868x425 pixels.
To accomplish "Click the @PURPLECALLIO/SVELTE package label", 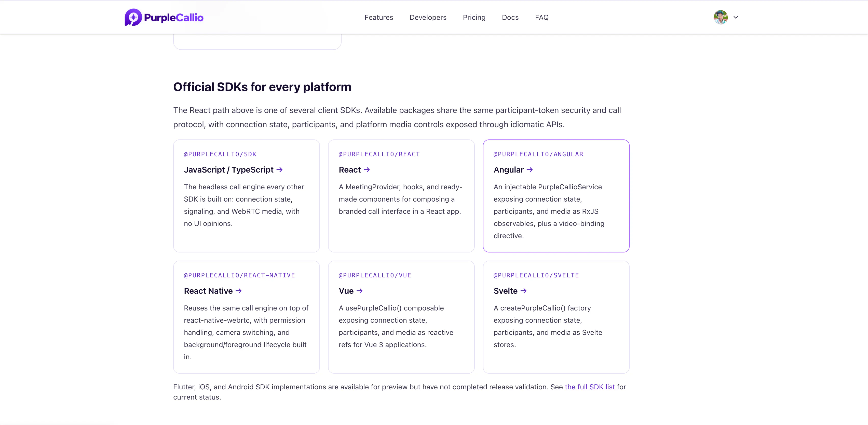I will click(x=536, y=275).
